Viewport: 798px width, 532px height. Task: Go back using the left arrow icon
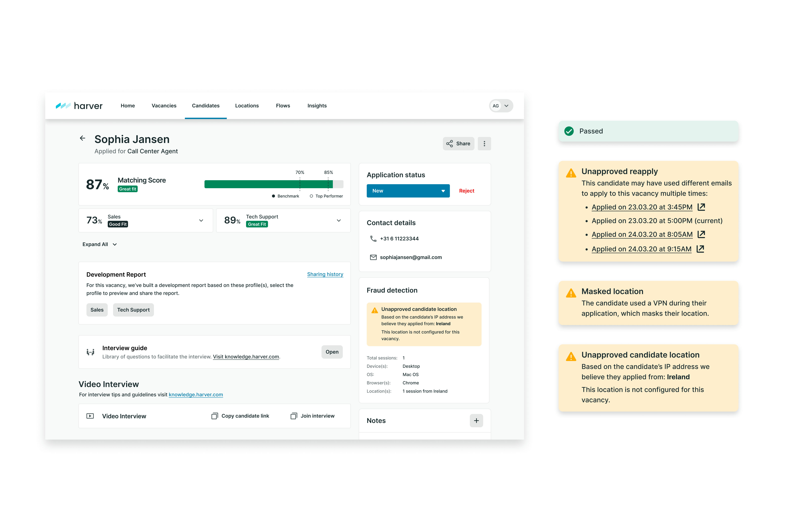(82, 138)
